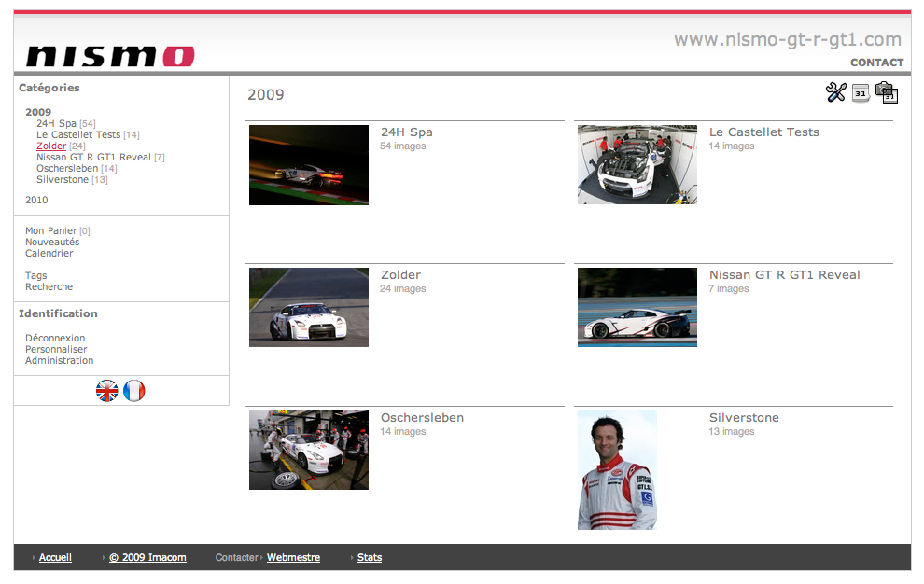The width and height of the screenshot is (924, 584).
Task: Open the Recherche search link
Action: pos(49,286)
